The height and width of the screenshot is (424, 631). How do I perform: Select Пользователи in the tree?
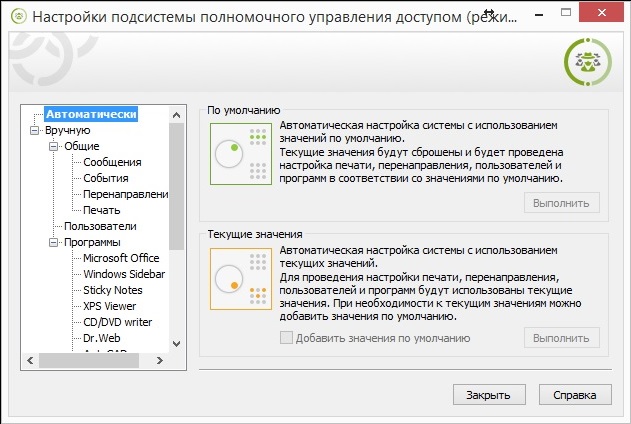tap(100, 226)
